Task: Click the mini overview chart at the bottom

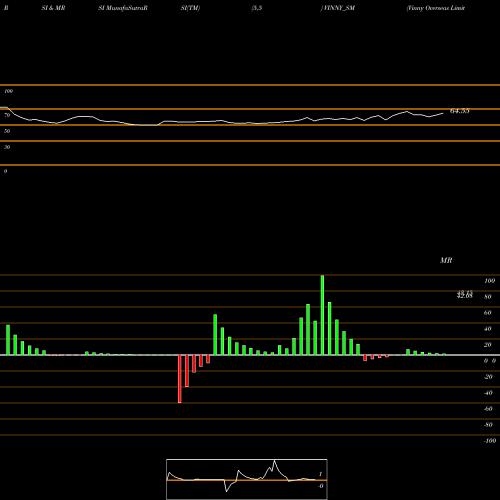Action: click(x=247, y=479)
